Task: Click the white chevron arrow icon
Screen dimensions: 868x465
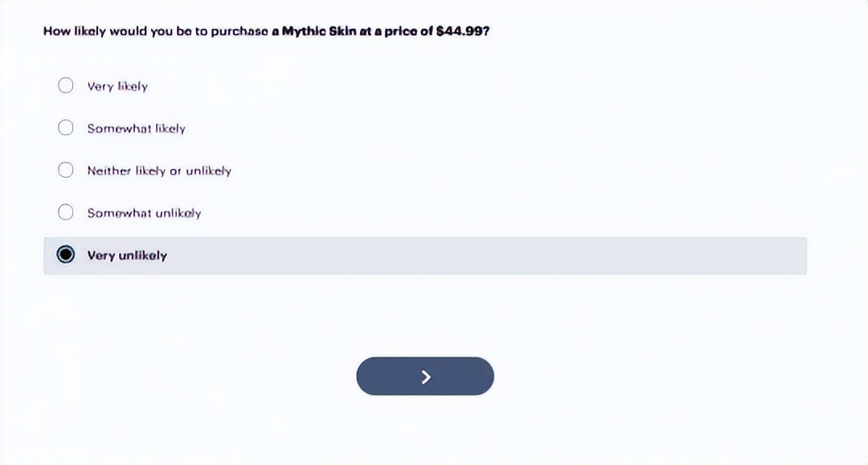Action: pos(426,377)
